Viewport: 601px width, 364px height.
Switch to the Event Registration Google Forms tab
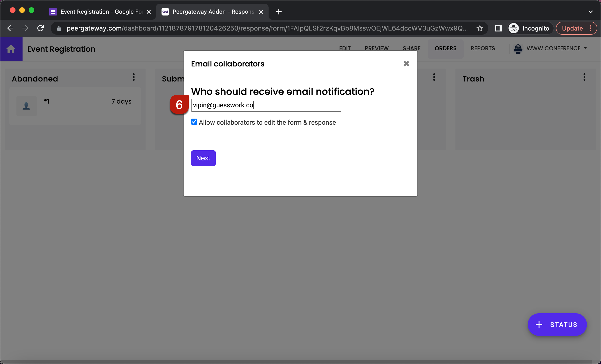pyautogui.click(x=98, y=12)
